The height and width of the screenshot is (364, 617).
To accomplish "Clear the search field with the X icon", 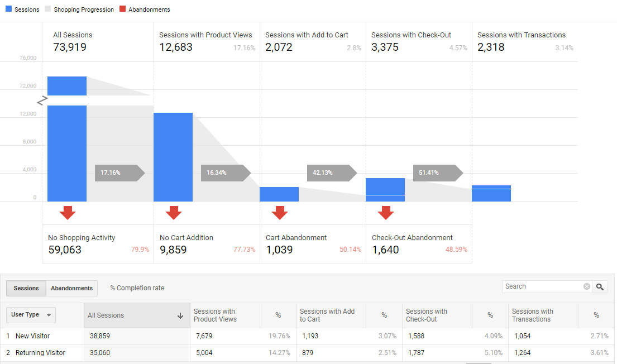I will pyautogui.click(x=586, y=286).
